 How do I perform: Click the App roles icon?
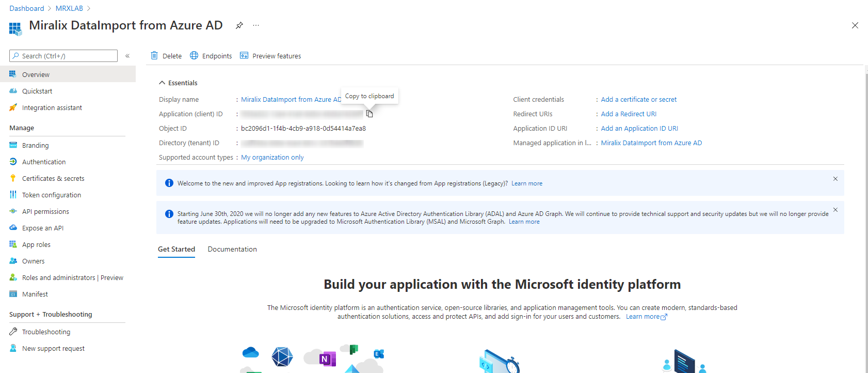pyautogui.click(x=13, y=244)
